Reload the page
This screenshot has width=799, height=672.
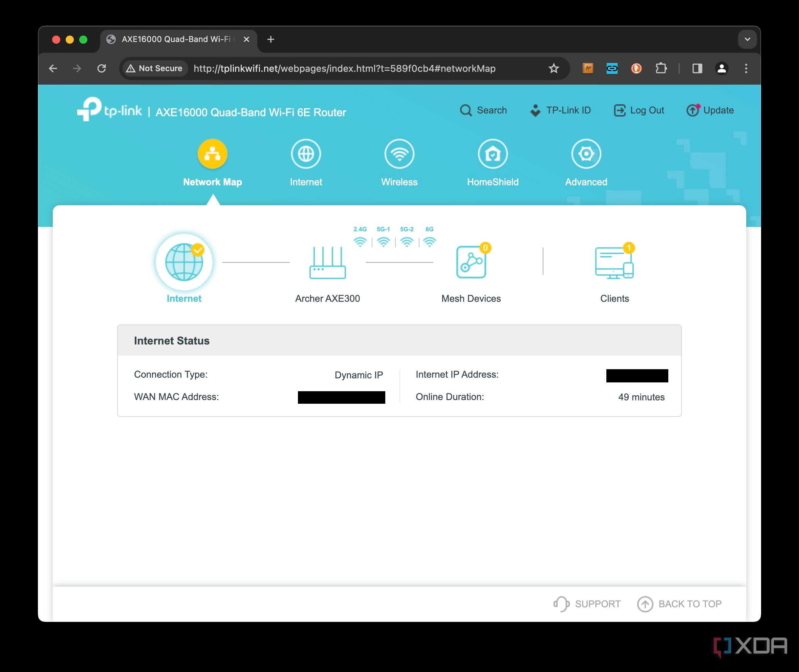point(101,68)
